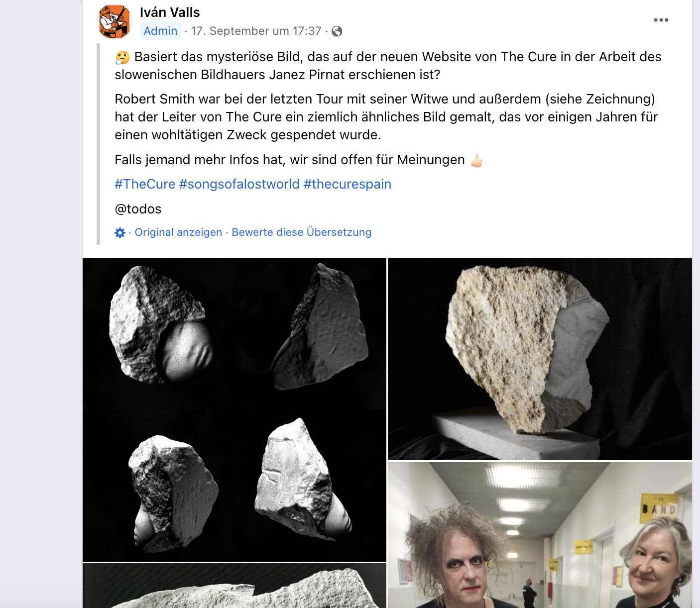Image resolution: width=700 pixels, height=608 pixels.
Task: Open the 17. September um 17:37 timestamp
Action: tap(256, 31)
